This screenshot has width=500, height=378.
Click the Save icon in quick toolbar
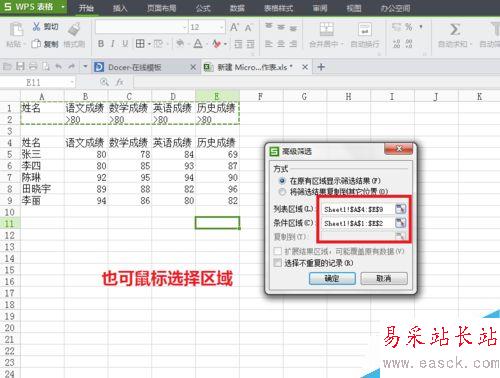click(x=20, y=67)
